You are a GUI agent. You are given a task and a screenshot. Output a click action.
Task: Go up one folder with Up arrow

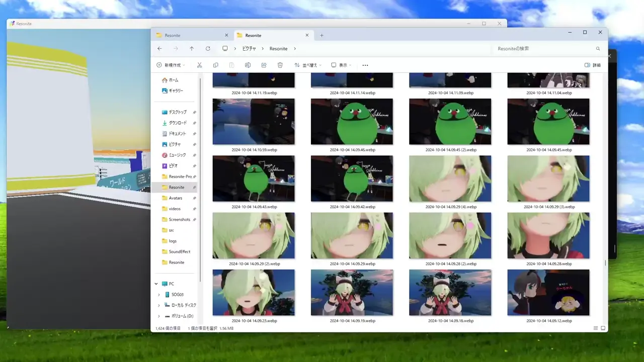(192, 49)
